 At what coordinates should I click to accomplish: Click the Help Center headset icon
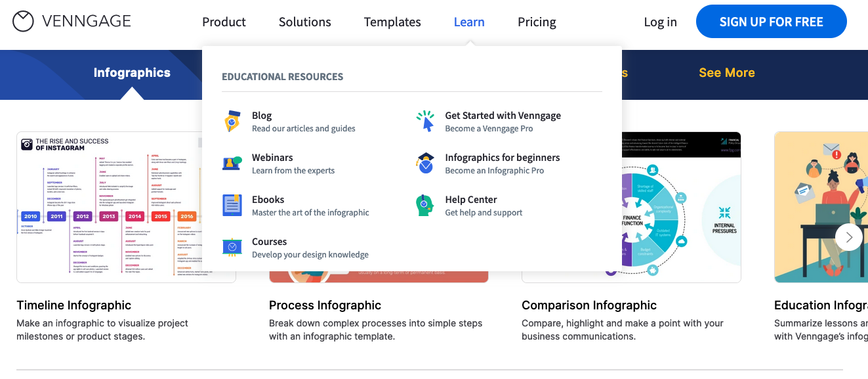tap(425, 206)
